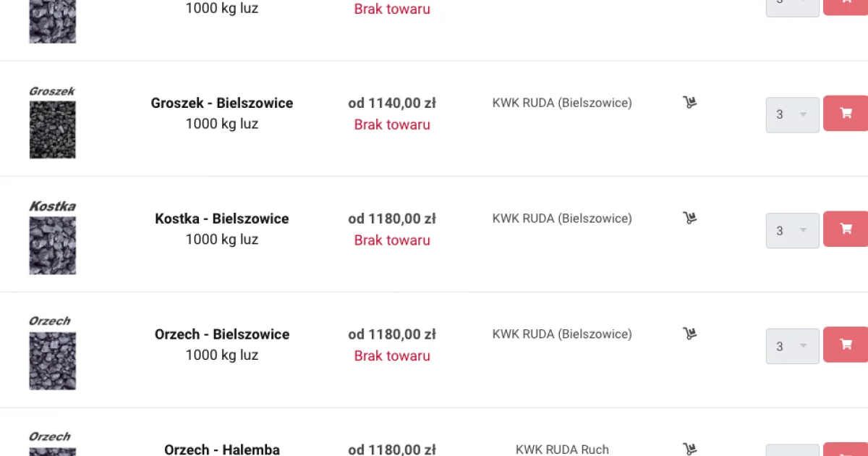The width and height of the screenshot is (868, 456).
Task: Expand the quantity selector in the Kostka row
Action: click(x=792, y=231)
